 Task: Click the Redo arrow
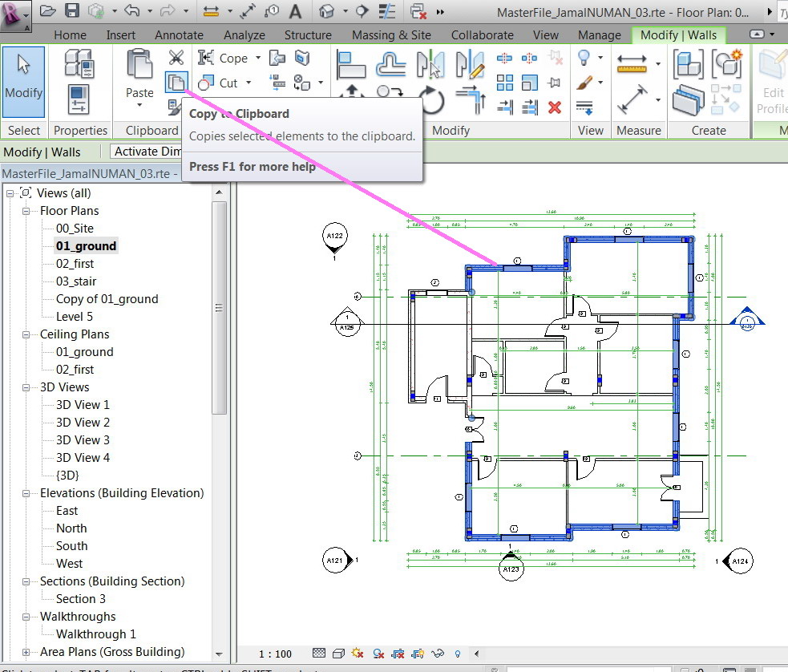[x=168, y=10]
